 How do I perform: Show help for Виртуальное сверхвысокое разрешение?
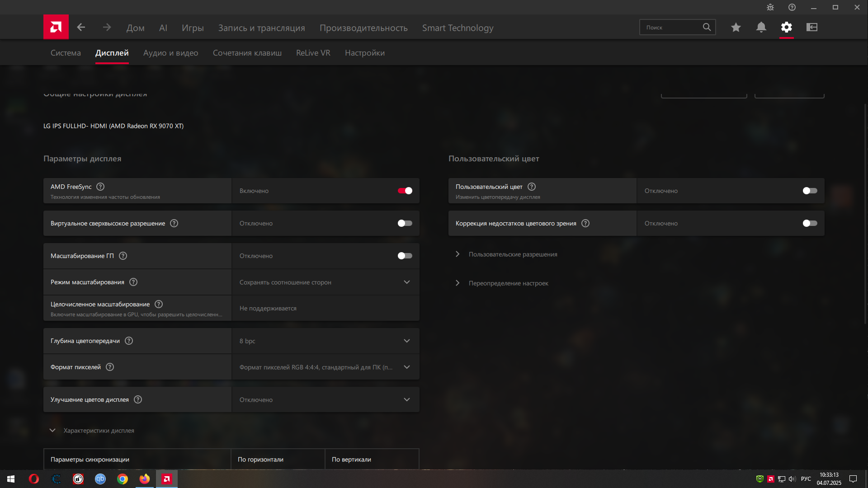tap(174, 223)
